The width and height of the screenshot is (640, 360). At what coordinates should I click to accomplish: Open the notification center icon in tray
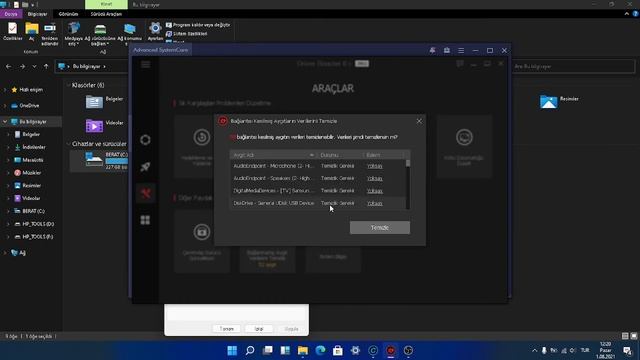(627, 351)
